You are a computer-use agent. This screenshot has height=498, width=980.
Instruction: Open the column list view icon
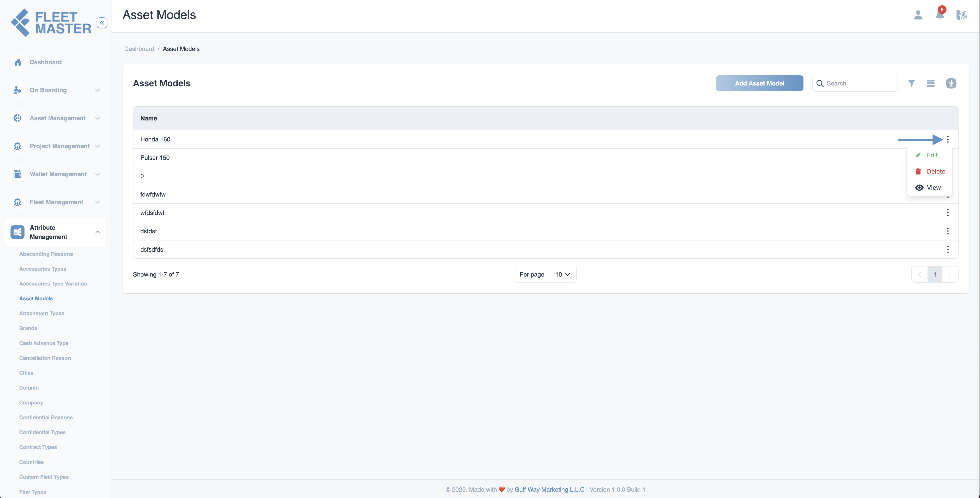(x=931, y=83)
